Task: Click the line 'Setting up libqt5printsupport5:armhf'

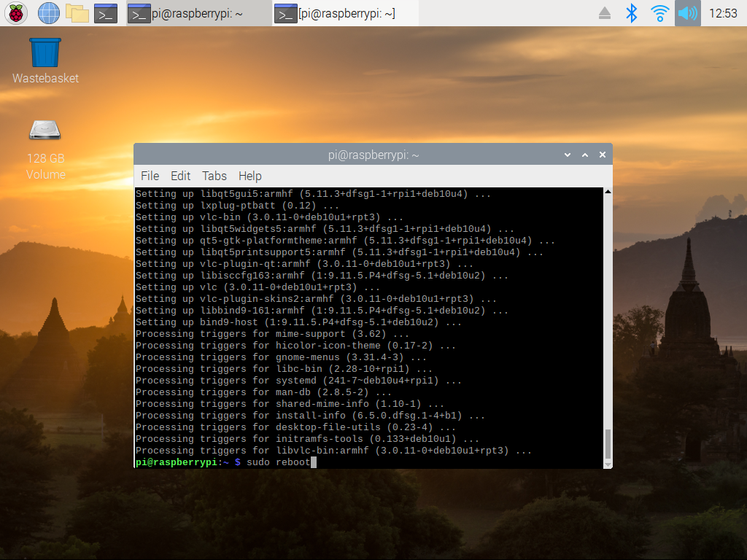Action: pos(339,252)
